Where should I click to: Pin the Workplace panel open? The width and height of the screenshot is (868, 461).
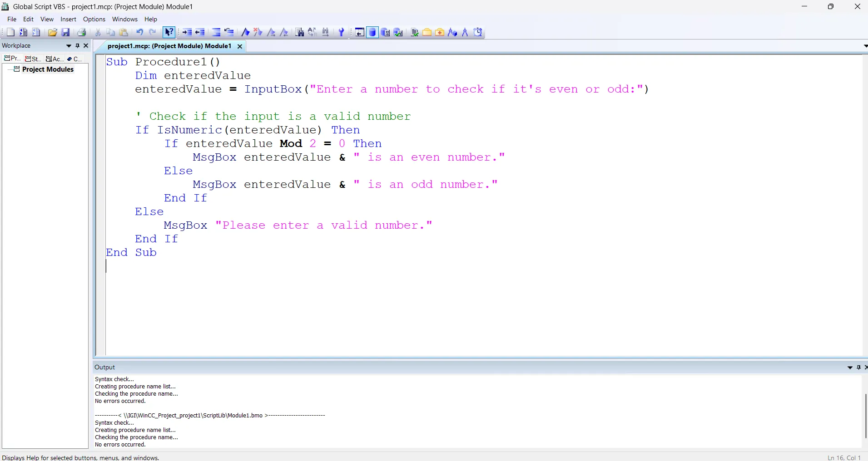point(78,46)
